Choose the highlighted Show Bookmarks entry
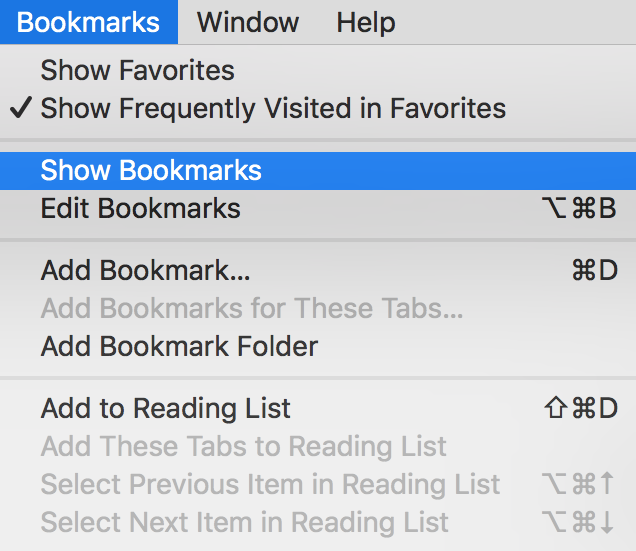 [x=151, y=171]
